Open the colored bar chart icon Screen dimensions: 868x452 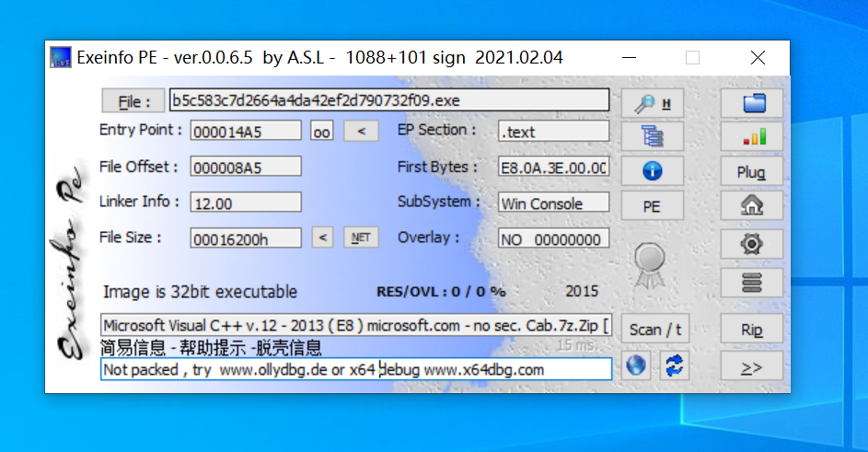coord(752,136)
